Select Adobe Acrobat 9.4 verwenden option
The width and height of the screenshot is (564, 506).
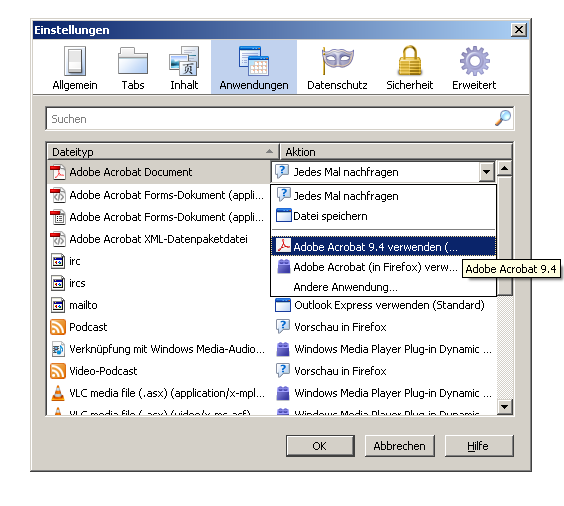(383, 247)
